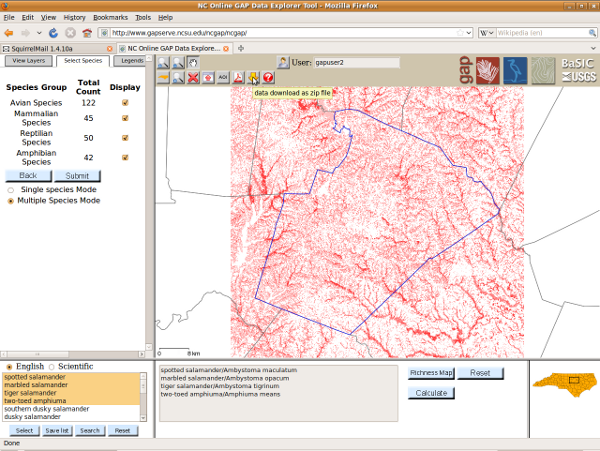Click Wikipedia search magnifier icon

click(592, 33)
